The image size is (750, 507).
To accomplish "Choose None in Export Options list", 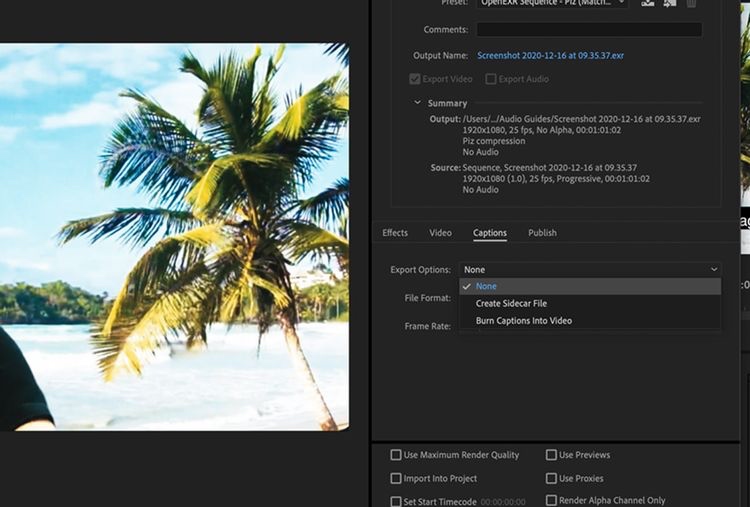I will point(590,286).
